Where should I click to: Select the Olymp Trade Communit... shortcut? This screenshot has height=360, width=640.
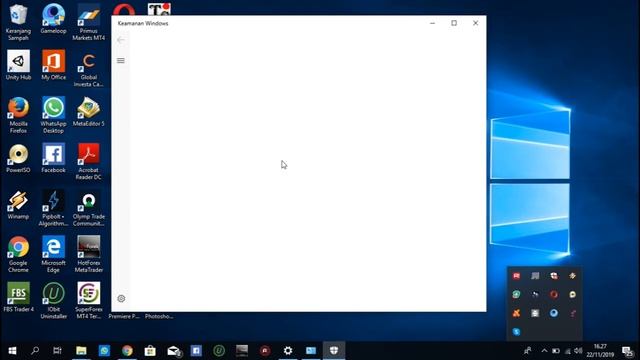pos(89,208)
